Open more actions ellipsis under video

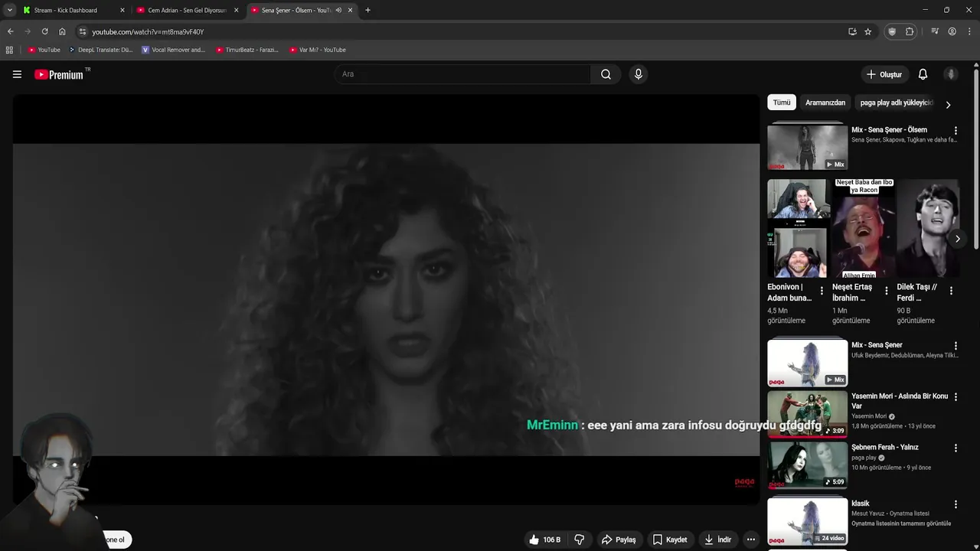point(750,540)
